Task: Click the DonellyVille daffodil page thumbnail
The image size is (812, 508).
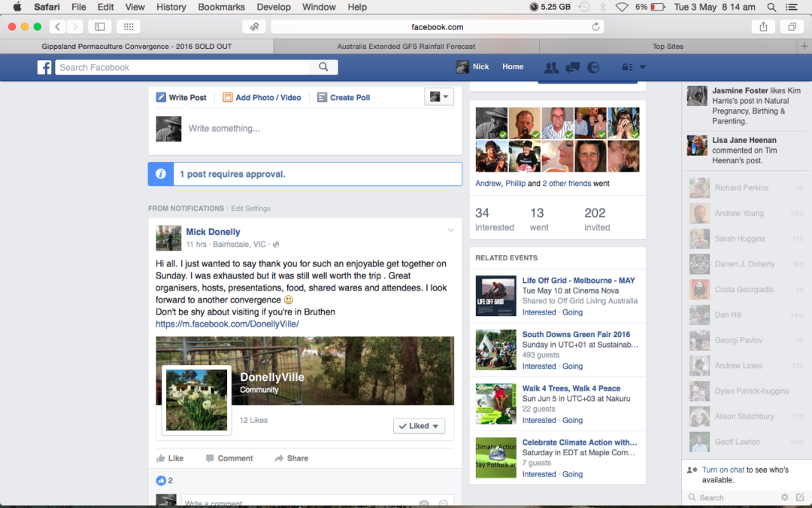Action: coord(196,400)
